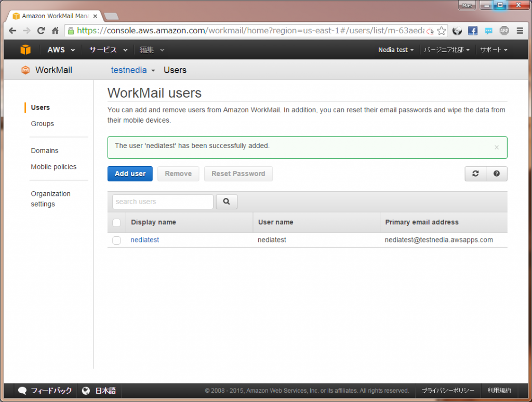Image resolution: width=532 pixels, height=402 pixels.
Task: Click the green padlock in address bar
Action: [x=71, y=31]
